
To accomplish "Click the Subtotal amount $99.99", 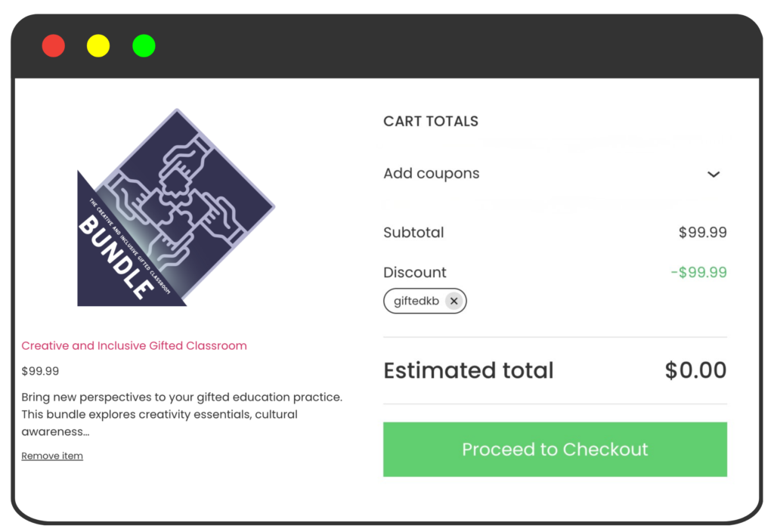I will tap(702, 233).
